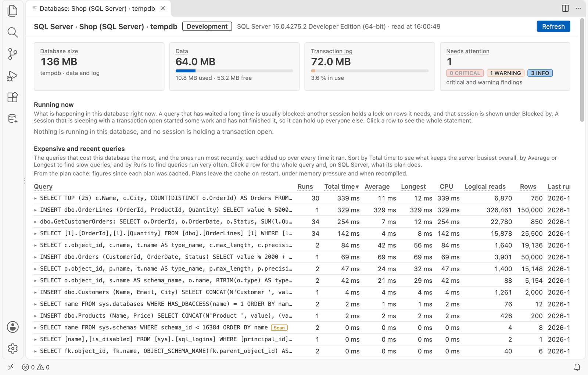Click the 0 CRITICAL badge
The image size is (588, 375).
465,73
